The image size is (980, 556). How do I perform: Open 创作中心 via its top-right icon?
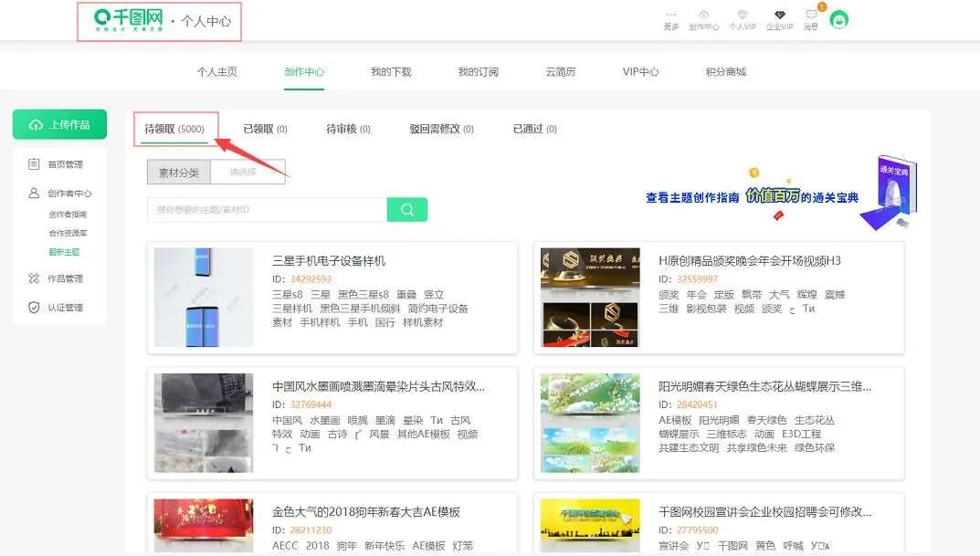703,15
